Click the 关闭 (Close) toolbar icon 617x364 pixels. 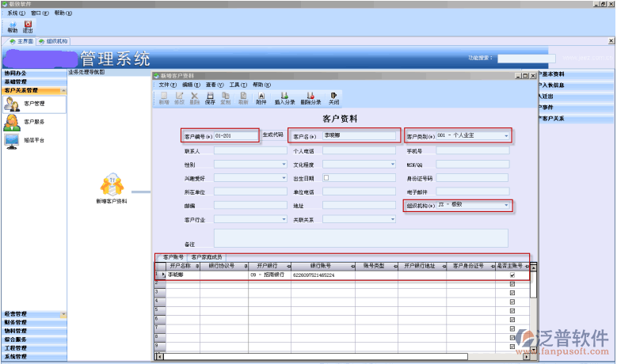click(x=333, y=97)
